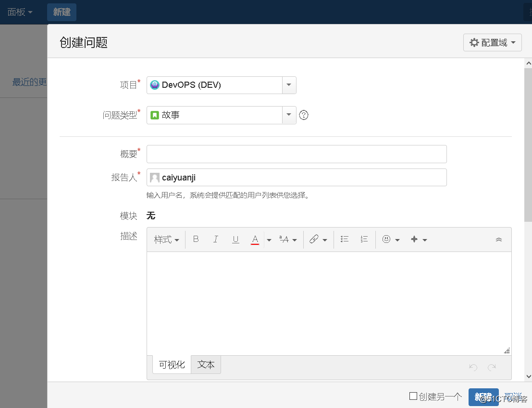Viewport: 532px width, 408px height.
Task: Click the DevOPS (DEV) project text
Action: (191, 84)
